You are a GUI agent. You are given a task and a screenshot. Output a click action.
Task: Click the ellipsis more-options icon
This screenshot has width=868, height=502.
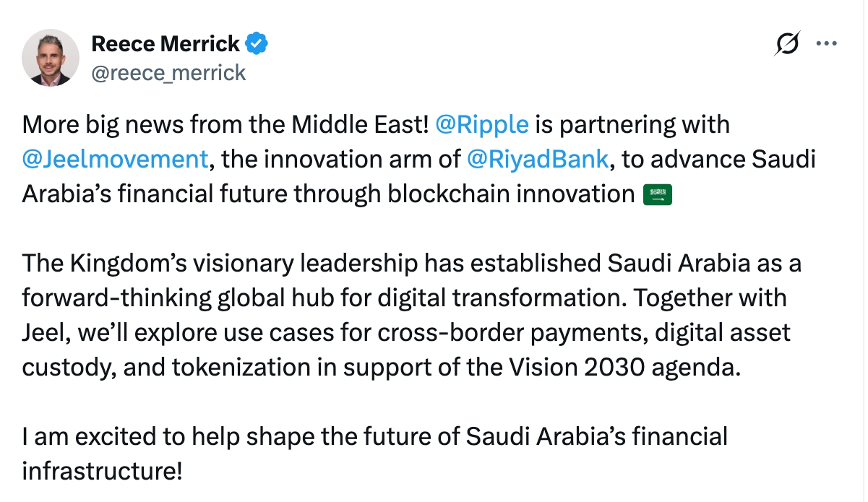point(827,44)
